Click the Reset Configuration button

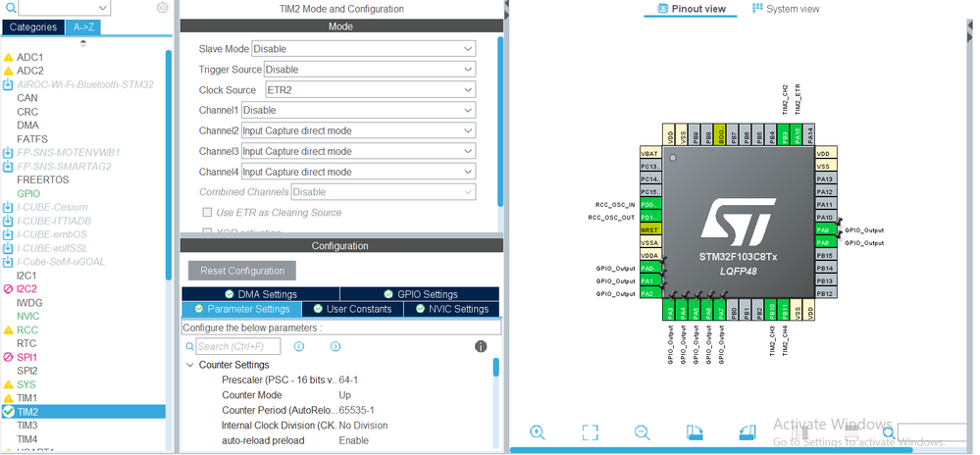pyautogui.click(x=242, y=271)
